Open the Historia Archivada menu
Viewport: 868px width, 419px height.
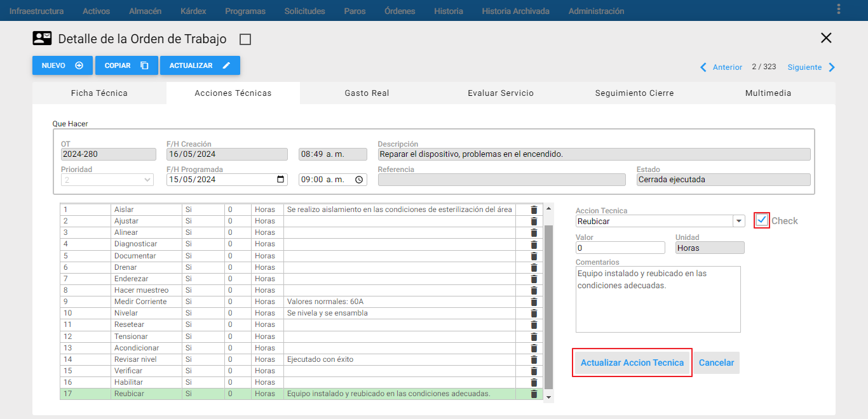515,11
